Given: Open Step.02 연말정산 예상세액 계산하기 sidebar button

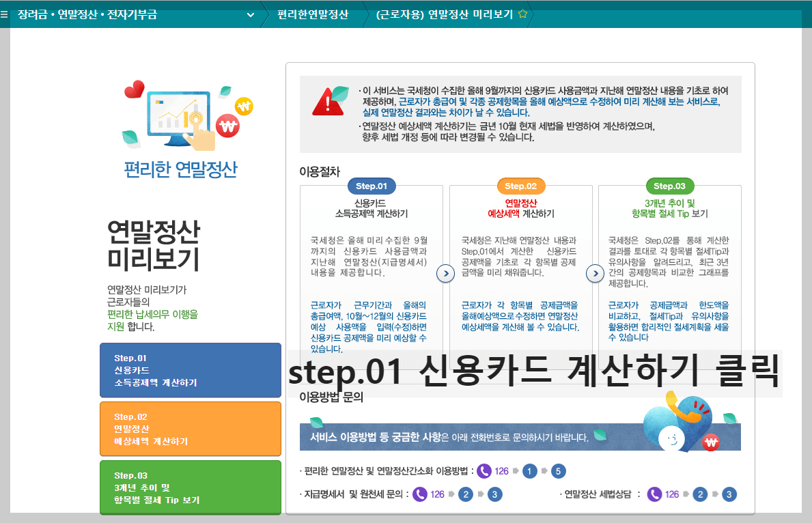Looking at the screenshot, I should pyautogui.click(x=191, y=428).
